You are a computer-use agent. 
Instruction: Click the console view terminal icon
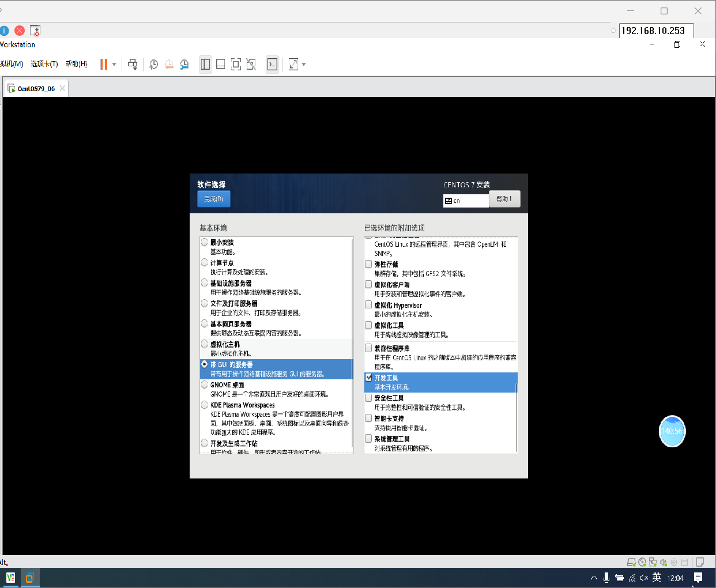point(272,64)
